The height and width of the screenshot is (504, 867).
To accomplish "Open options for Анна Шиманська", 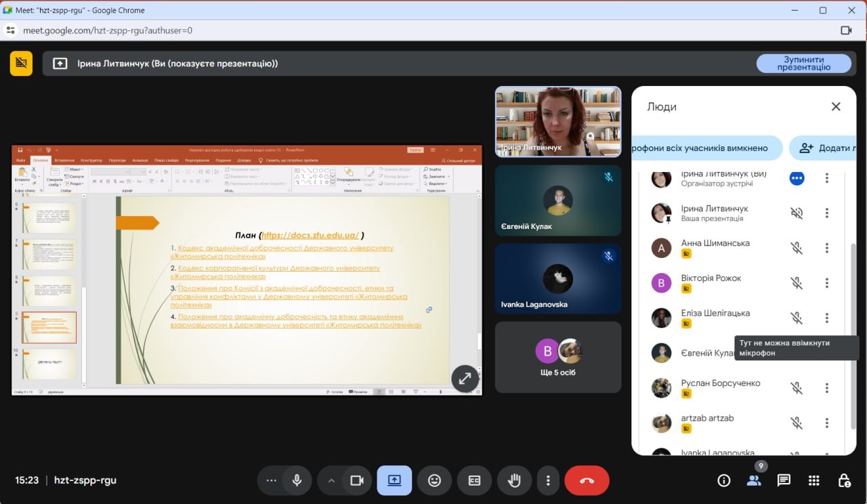I will click(x=826, y=248).
